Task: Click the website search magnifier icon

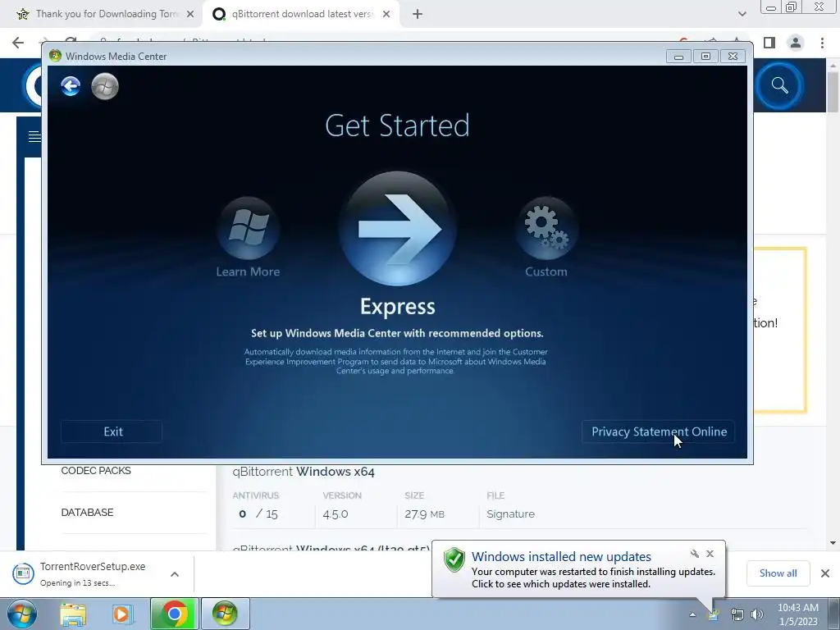Action: (x=779, y=85)
